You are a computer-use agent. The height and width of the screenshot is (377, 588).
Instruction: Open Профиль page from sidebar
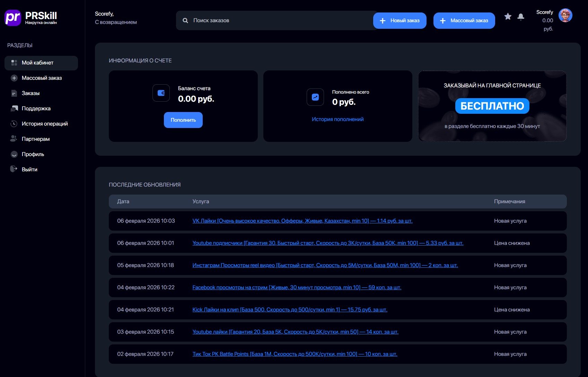pos(33,154)
